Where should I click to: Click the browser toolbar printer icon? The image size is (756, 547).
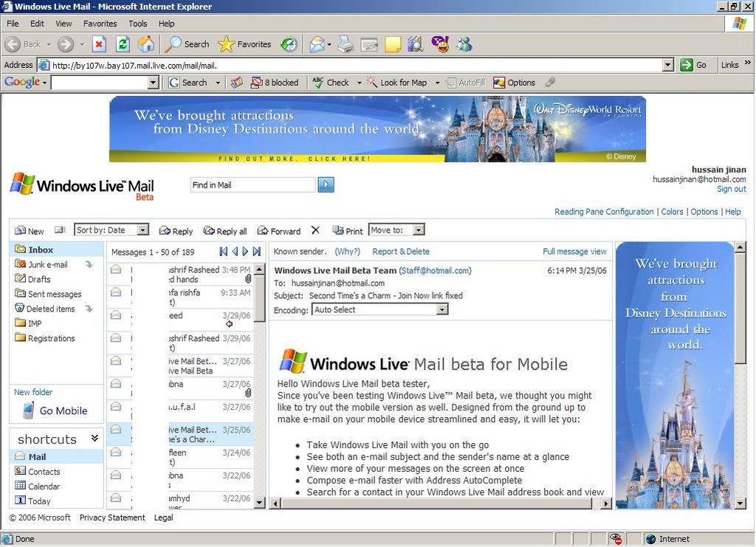point(346,44)
